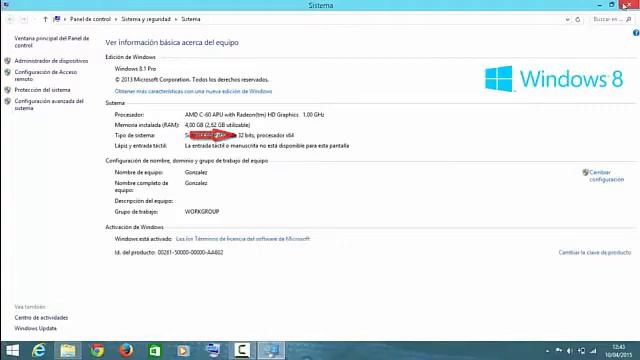Viewport: 640px width, 360px height.
Task: Click Cambiar la clave de producto
Action: click(595, 253)
